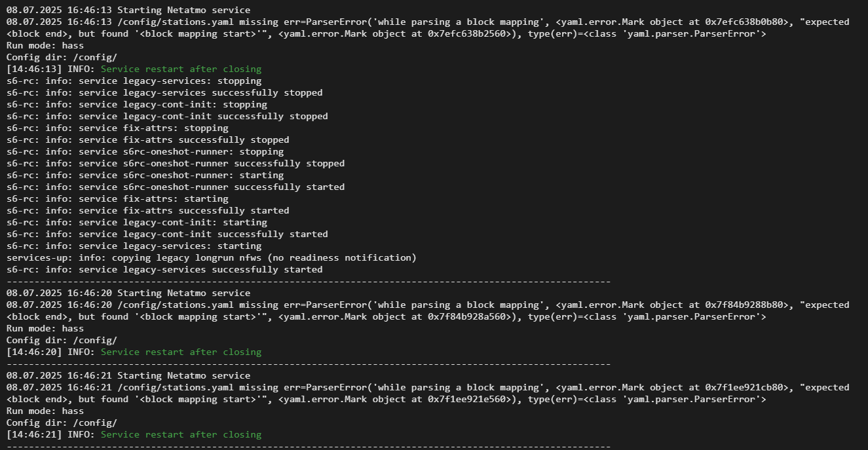Click the 16:46:21 Starting Netatmo service line
868x450 pixels.
pos(128,375)
